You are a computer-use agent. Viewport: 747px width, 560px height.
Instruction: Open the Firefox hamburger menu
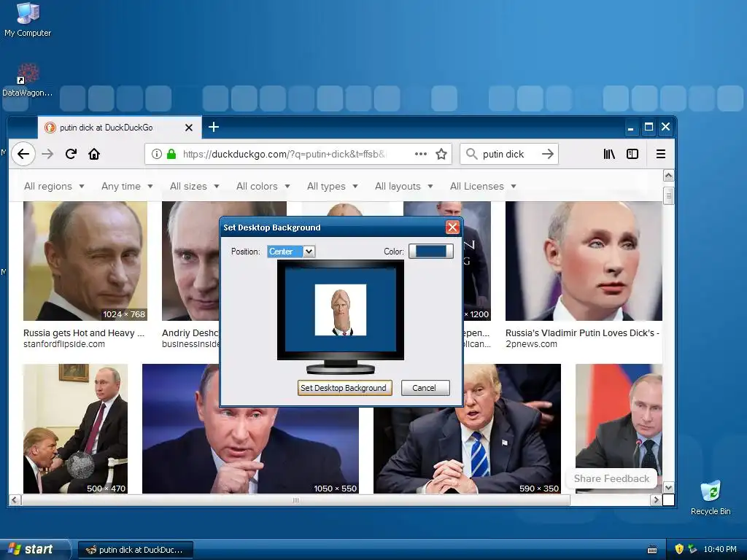point(660,154)
